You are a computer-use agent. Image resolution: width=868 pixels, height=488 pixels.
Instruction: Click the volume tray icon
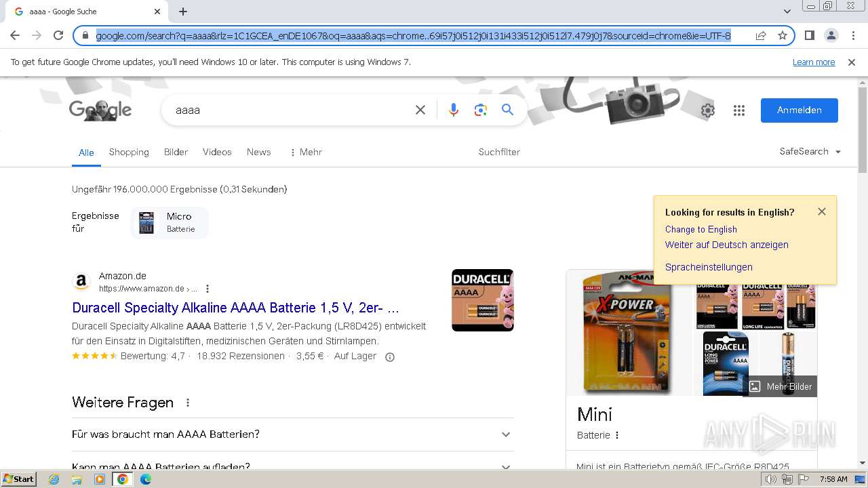tap(771, 479)
